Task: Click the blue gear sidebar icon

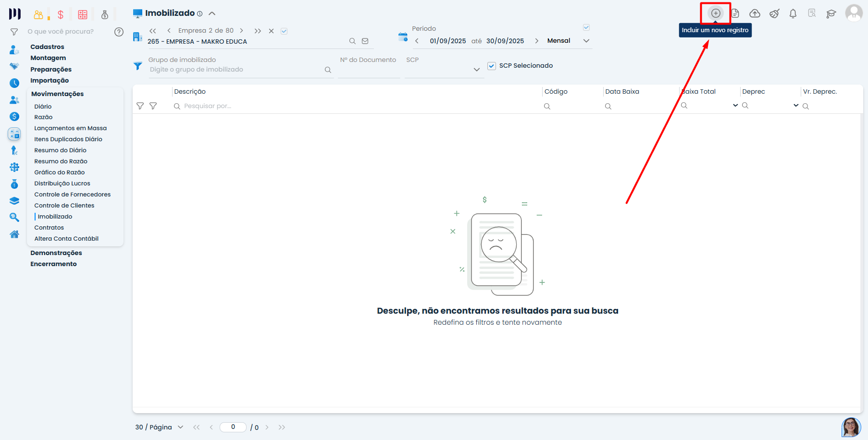Action: pos(14,167)
